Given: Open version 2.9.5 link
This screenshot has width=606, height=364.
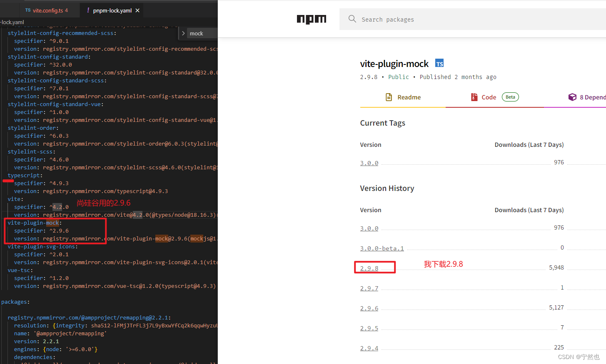Looking at the screenshot, I should pyautogui.click(x=369, y=328).
